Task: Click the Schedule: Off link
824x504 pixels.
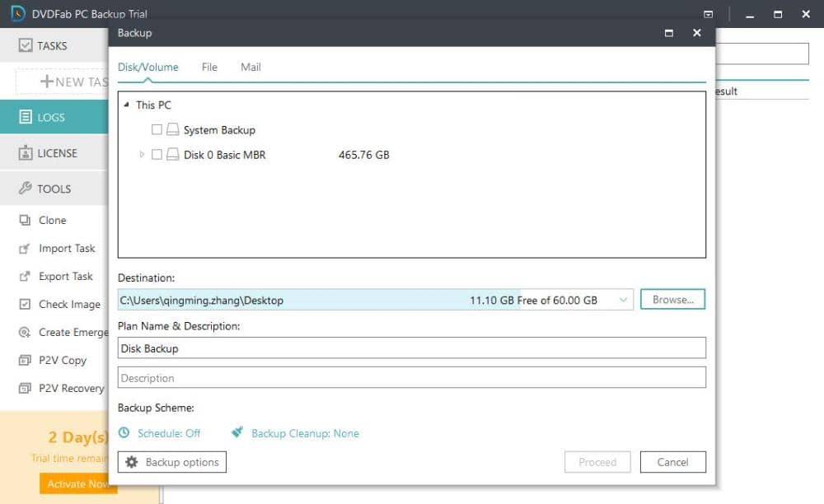Action: point(169,433)
